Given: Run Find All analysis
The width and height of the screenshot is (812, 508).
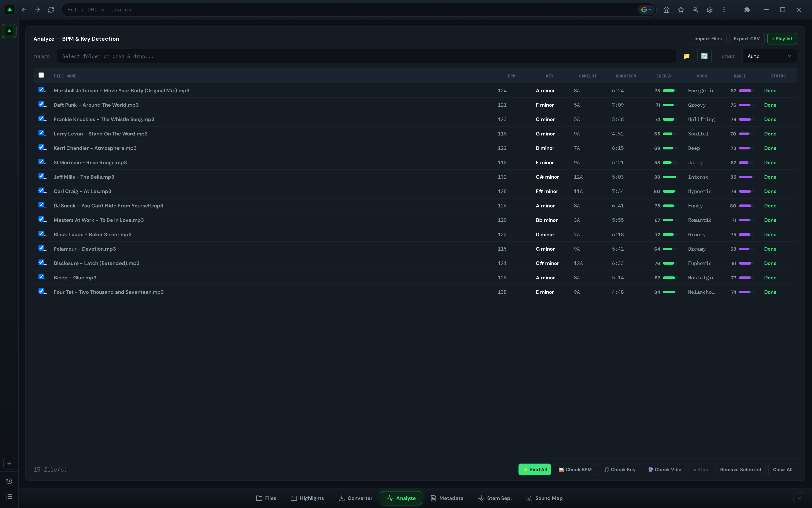Looking at the screenshot, I should click(x=535, y=470).
